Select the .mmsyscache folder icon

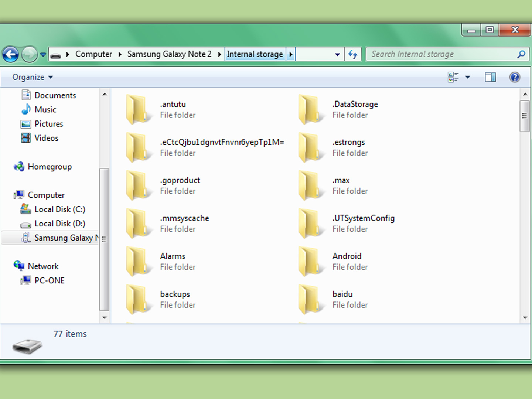click(139, 224)
